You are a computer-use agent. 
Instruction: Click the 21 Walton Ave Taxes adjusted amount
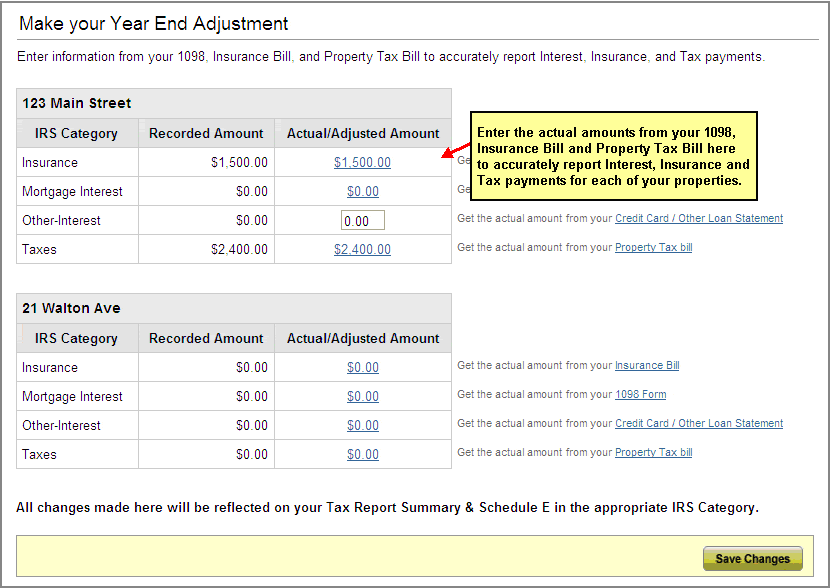(362, 454)
